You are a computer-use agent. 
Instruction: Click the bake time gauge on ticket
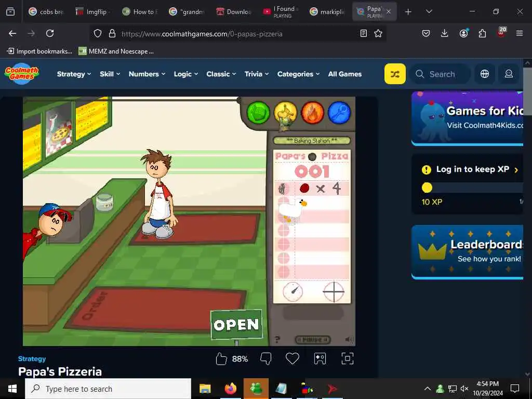click(x=293, y=291)
